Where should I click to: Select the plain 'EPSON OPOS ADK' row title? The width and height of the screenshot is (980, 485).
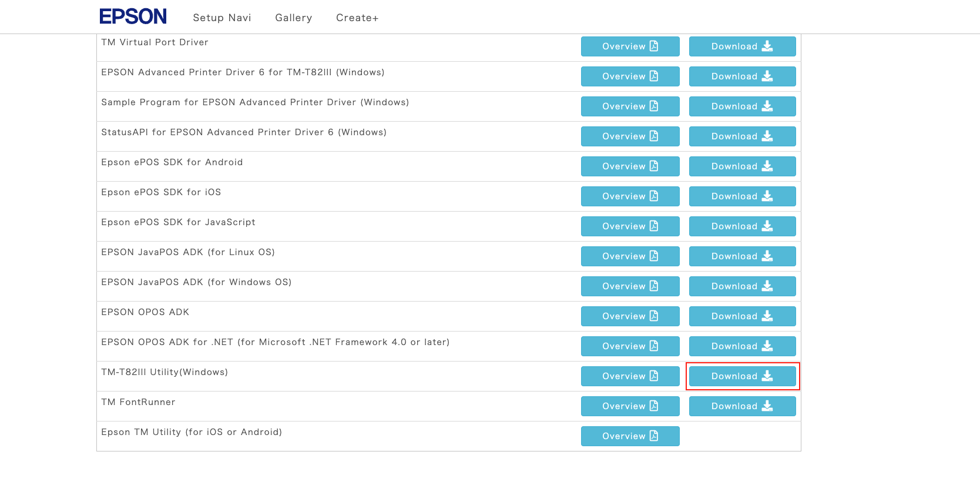[x=145, y=312]
